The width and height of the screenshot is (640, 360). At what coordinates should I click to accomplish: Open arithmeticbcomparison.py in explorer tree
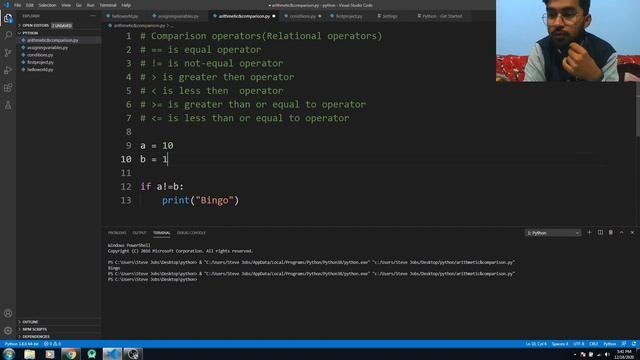pos(53,40)
